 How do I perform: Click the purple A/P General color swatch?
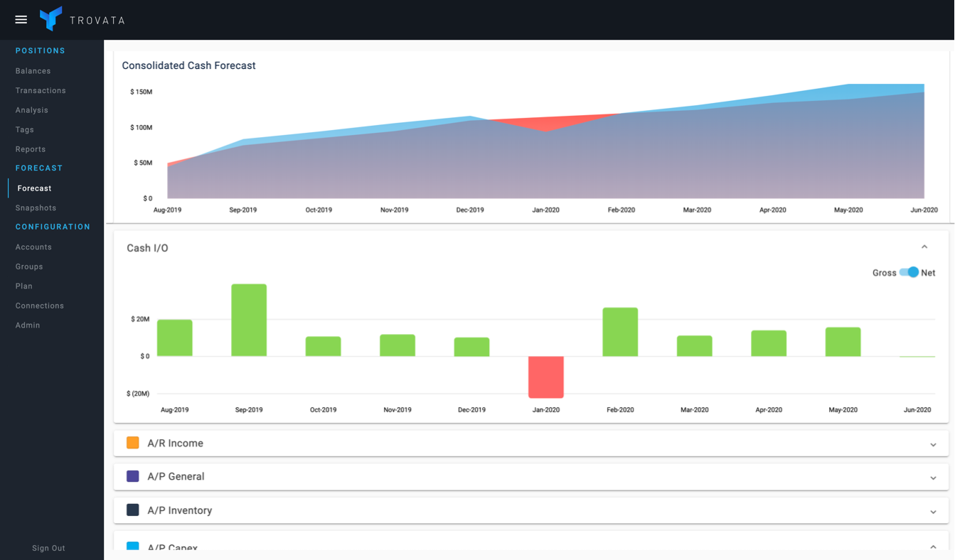click(133, 476)
